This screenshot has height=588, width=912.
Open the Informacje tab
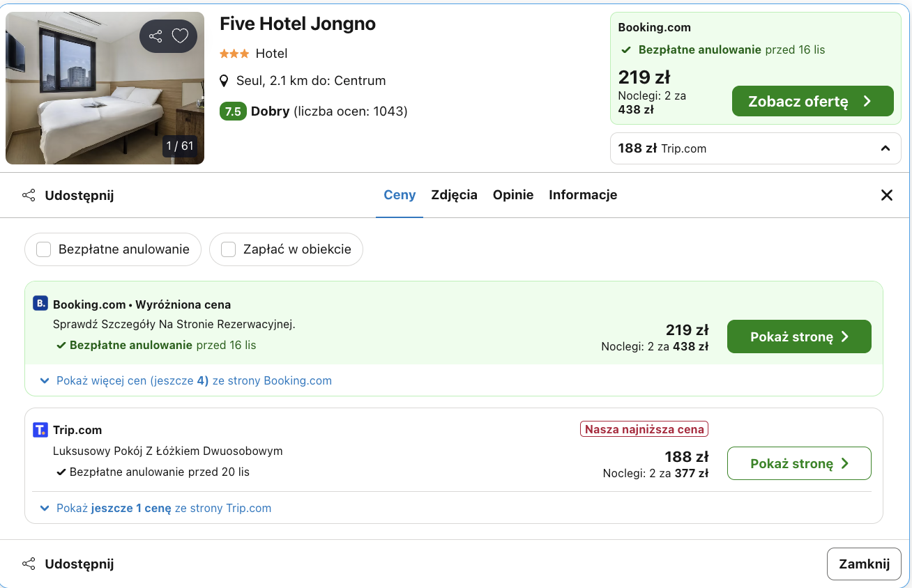tap(583, 195)
